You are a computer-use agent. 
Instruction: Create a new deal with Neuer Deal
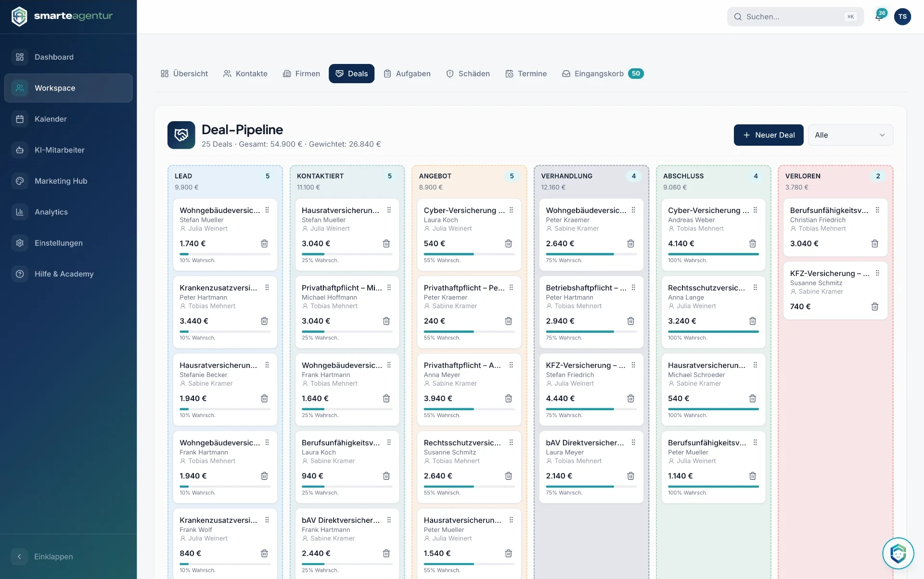(x=769, y=135)
